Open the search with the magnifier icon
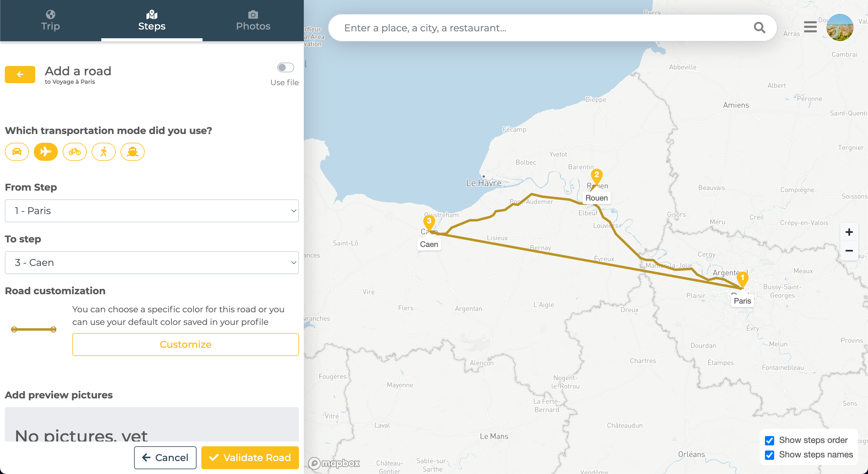Viewport: 868px width, 474px height. pyautogui.click(x=759, y=28)
